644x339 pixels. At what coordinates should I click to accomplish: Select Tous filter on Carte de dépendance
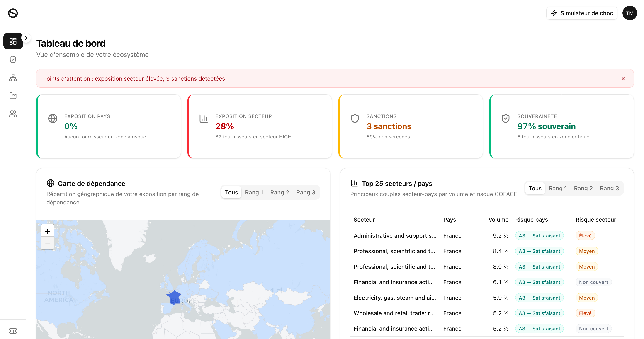point(231,192)
